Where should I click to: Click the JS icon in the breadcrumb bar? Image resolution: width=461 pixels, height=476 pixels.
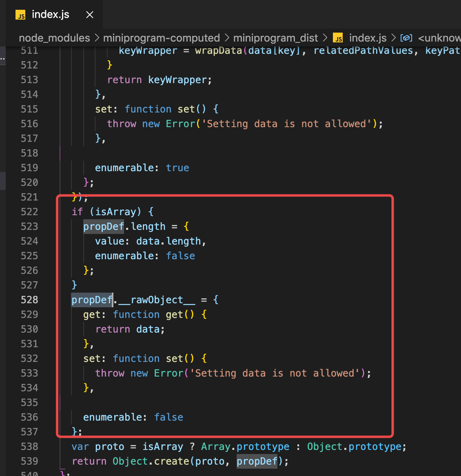pyautogui.click(x=338, y=38)
